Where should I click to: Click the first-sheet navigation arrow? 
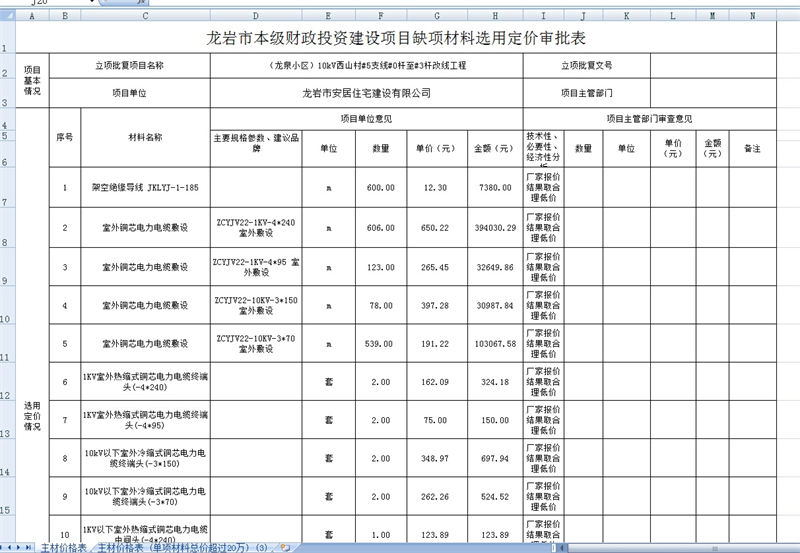click(4, 547)
